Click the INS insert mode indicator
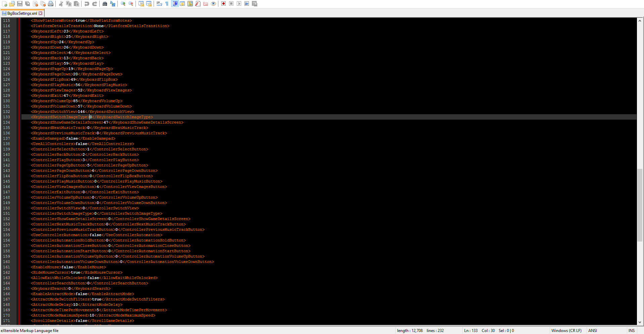 click(x=632, y=331)
